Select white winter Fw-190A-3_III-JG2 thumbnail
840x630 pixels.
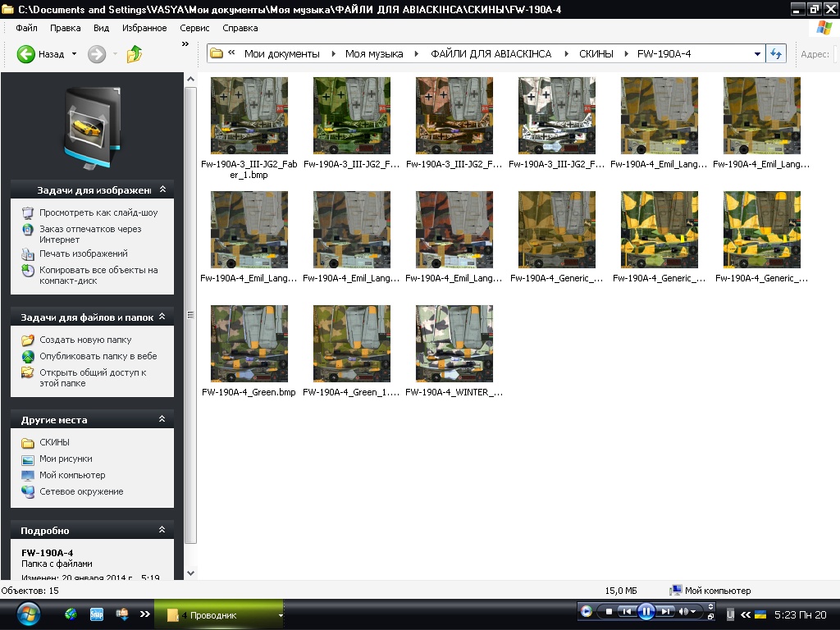(x=557, y=116)
